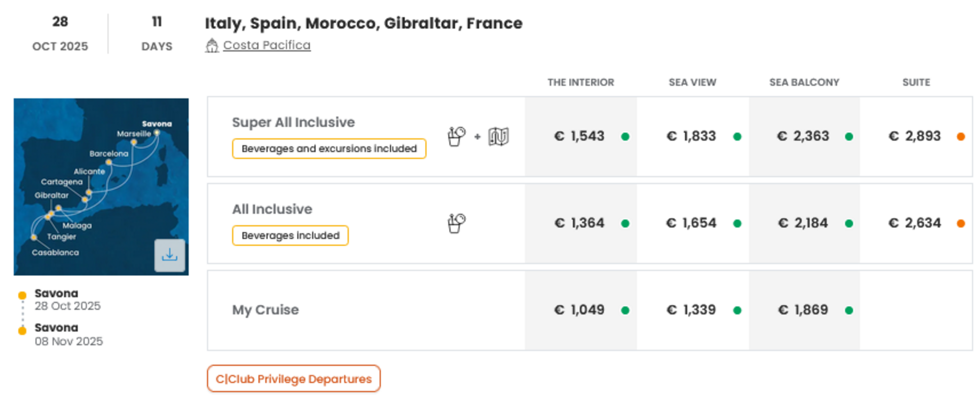Select All Inclusive Interior price € 1,364
The width and height of the screenshot is (980, 407).
point(581,223)
